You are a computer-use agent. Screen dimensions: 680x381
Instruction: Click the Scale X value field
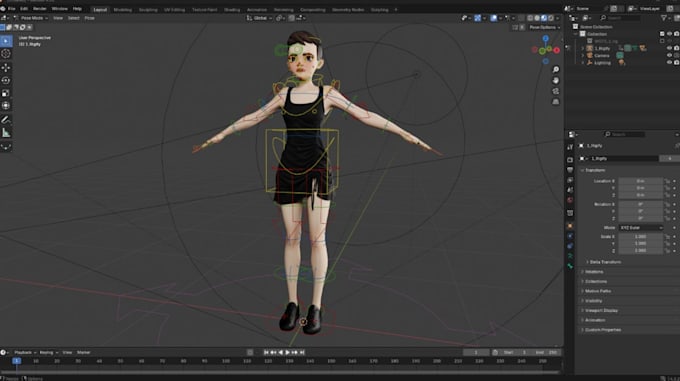[x=641, y=237]
